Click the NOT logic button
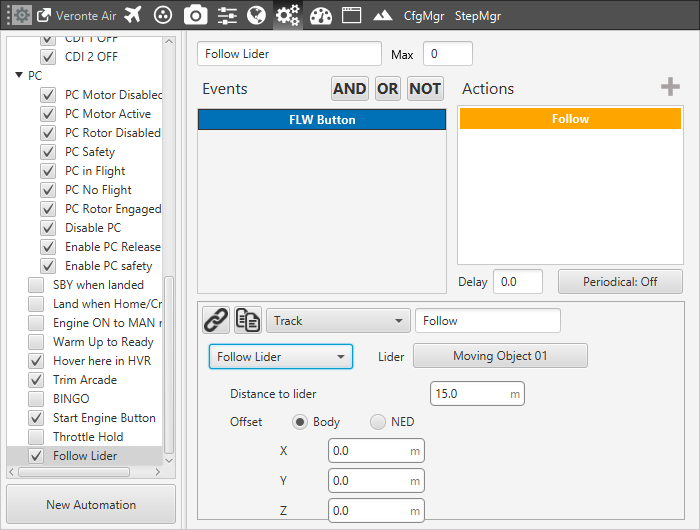Image resolution: width=700 pixels, height=530 pixels. [425, 88]
